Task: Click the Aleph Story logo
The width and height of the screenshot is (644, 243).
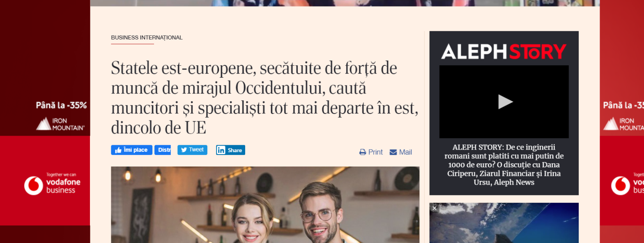Action: [x=504, y=51]
